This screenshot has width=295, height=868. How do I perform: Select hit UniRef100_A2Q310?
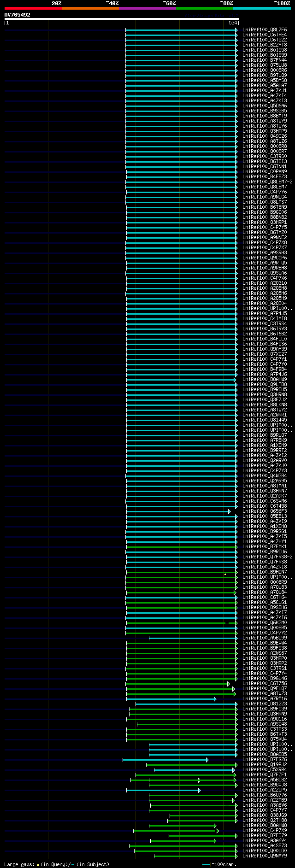point(265,283)
